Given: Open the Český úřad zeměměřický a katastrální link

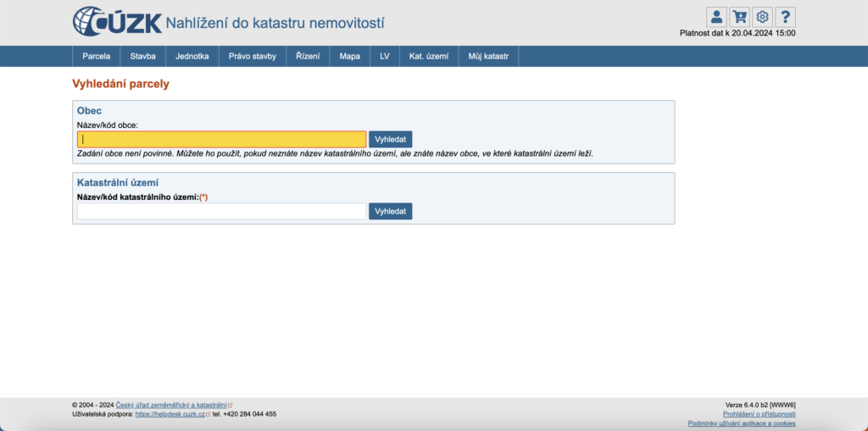Looking at the screenshot, I should tap(172, 406).
